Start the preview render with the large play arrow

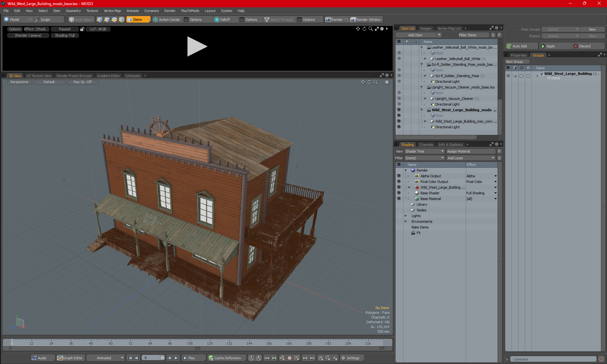(x=197, y=46)
